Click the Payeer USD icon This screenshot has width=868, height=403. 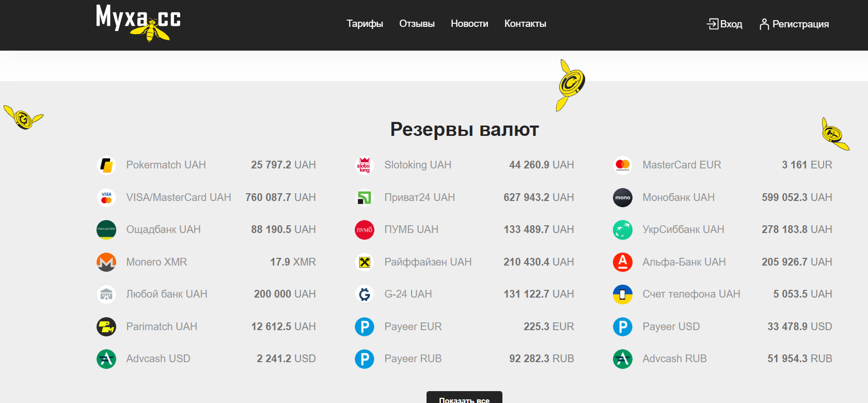(x=623, y=327)
